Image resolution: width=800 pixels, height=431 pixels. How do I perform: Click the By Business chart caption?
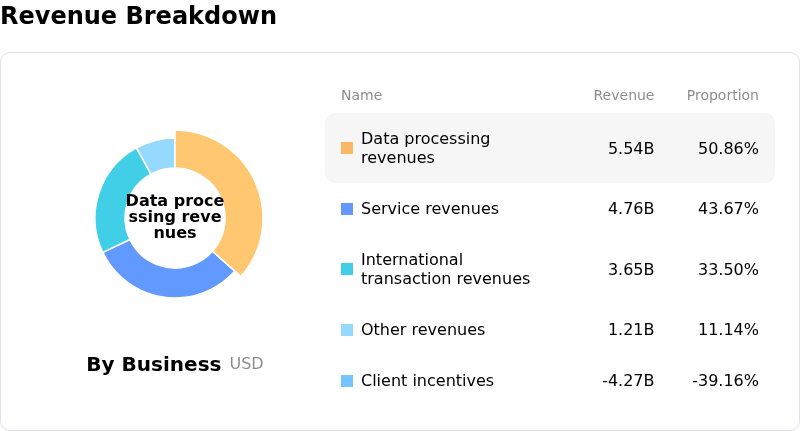pyautogui.click(x=153, y=364)
